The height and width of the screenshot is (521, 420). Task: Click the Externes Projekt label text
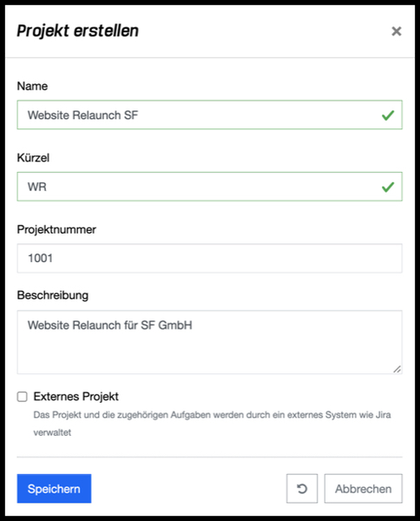click(76, 397)
